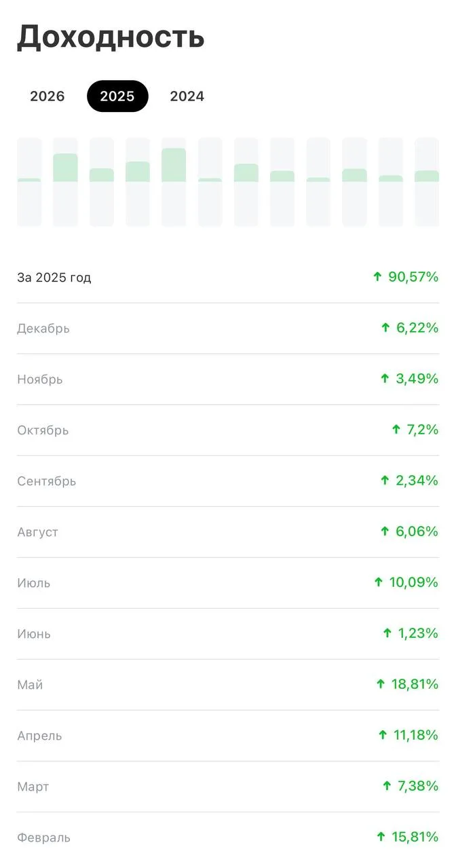Click the green arrow next to 6,06%
Screen dimensions: 456x868
click(385, 531)
